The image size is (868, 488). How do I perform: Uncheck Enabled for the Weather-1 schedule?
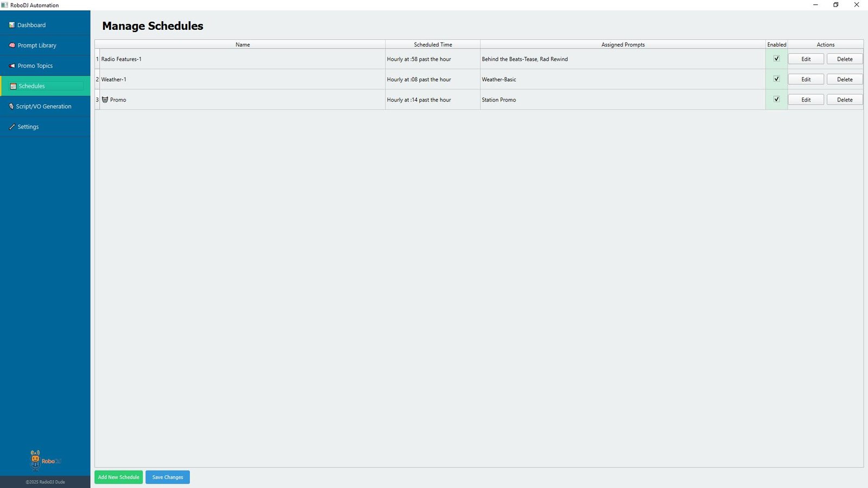pyautogui.click(x=776, y=79)
